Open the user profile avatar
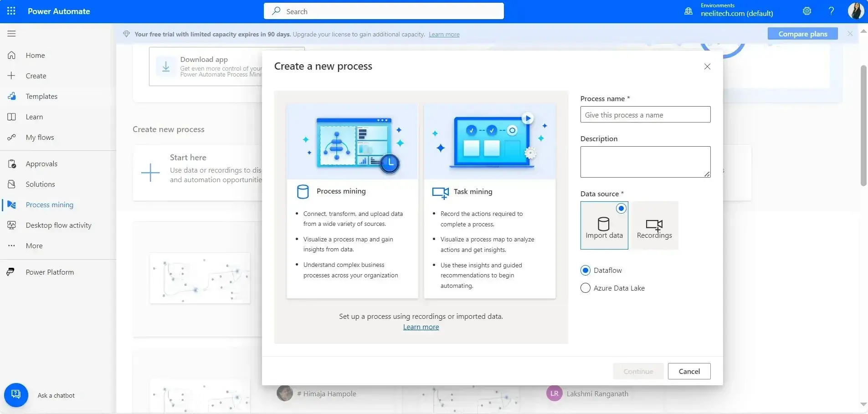Screen dimensions: 868x414 [856, 11]
